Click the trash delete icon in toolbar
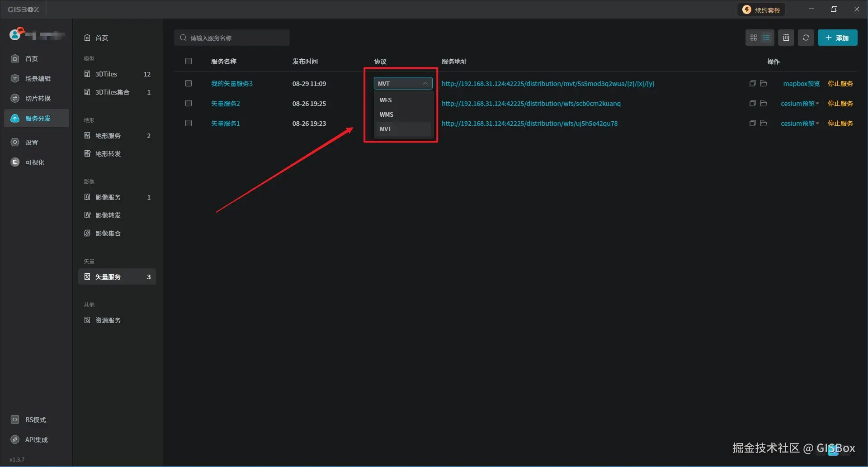Screen dimensions: 868x467 point(786,38)
